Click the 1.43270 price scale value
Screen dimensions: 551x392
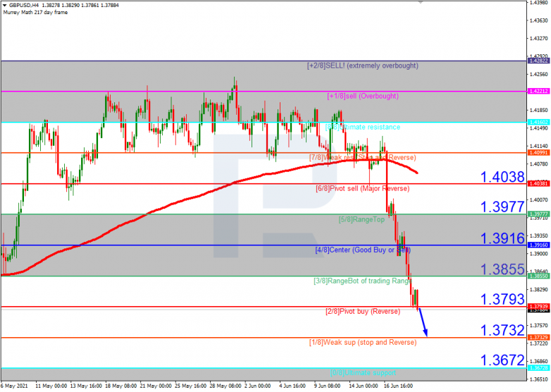coord(539,39)
